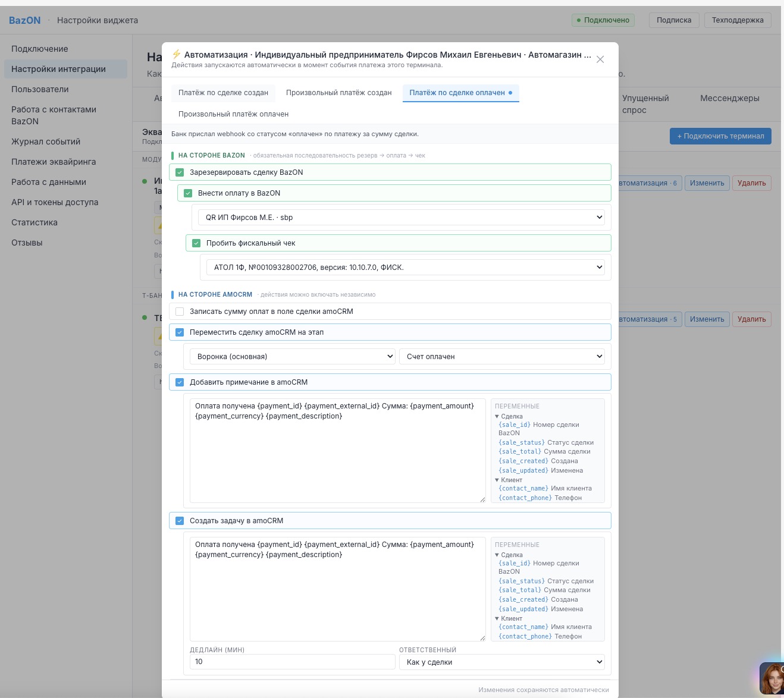
Task: Insert {contact_name} variable in task section
Action: [523, 627]
